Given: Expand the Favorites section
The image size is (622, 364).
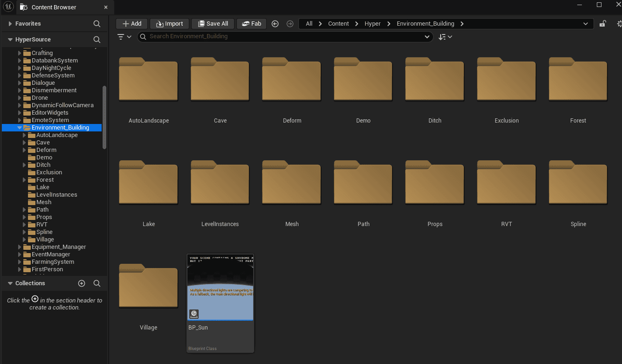Looking at the screenshot, I should click(10, 24).
